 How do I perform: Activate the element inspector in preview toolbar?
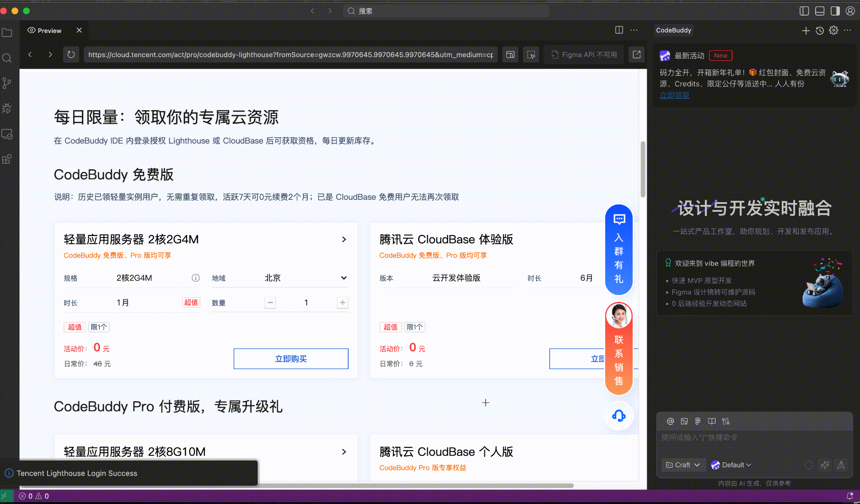[531, 54]
